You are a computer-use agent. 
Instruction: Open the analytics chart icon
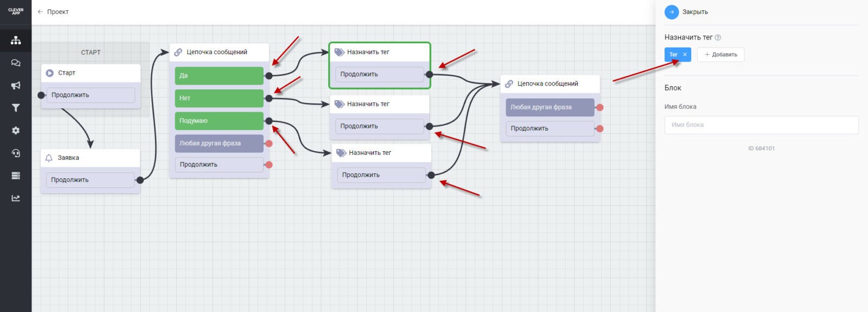16,198
